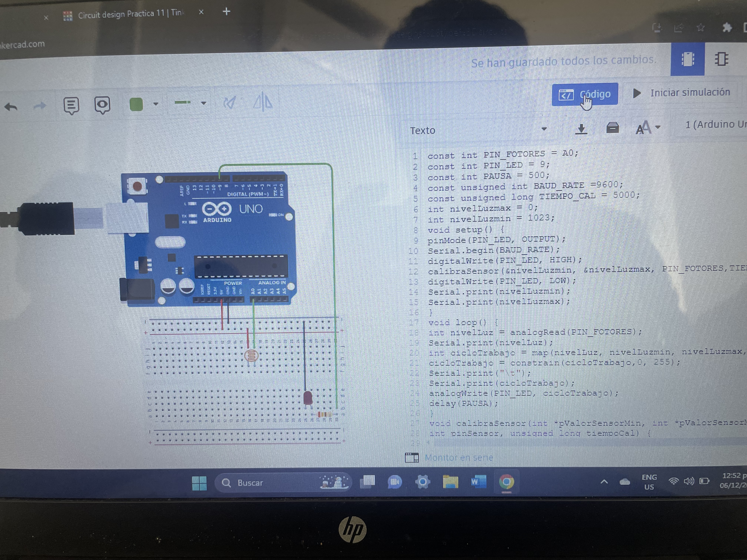
Task: Select Circuit design Practica 11 tab
Action: point(130,14)
